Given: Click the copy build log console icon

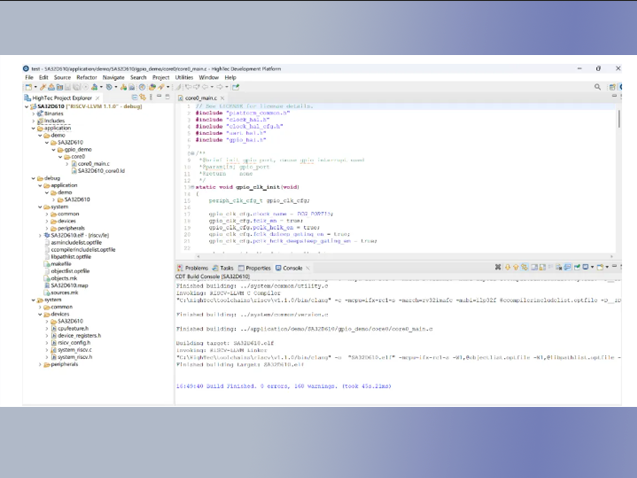Looking at the screenshot, I should [535, 267].
